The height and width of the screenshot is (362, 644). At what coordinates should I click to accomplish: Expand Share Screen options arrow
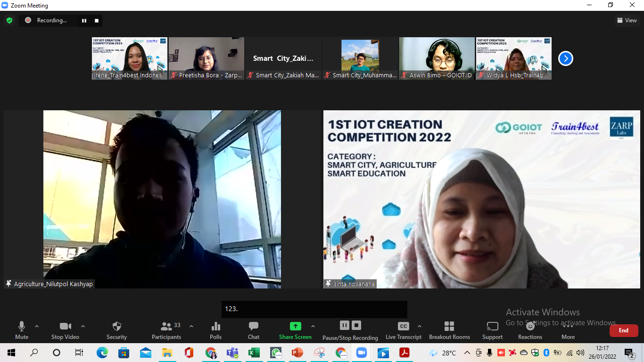[313, 326]
